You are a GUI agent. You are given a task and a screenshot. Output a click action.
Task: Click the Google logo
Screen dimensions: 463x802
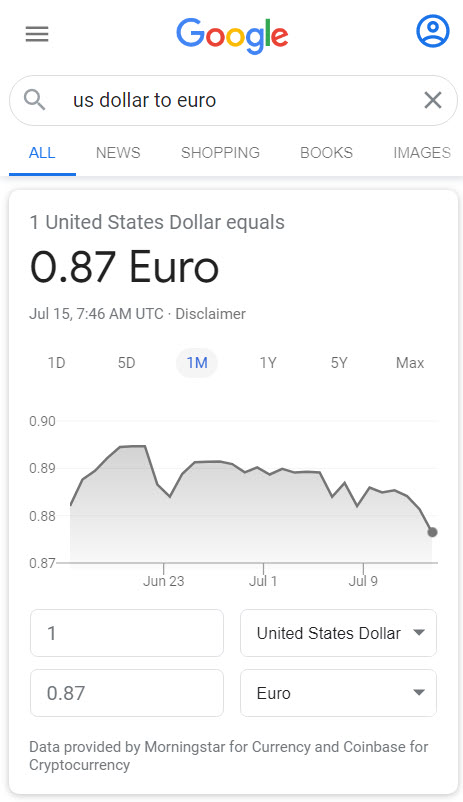coord(232,36)
